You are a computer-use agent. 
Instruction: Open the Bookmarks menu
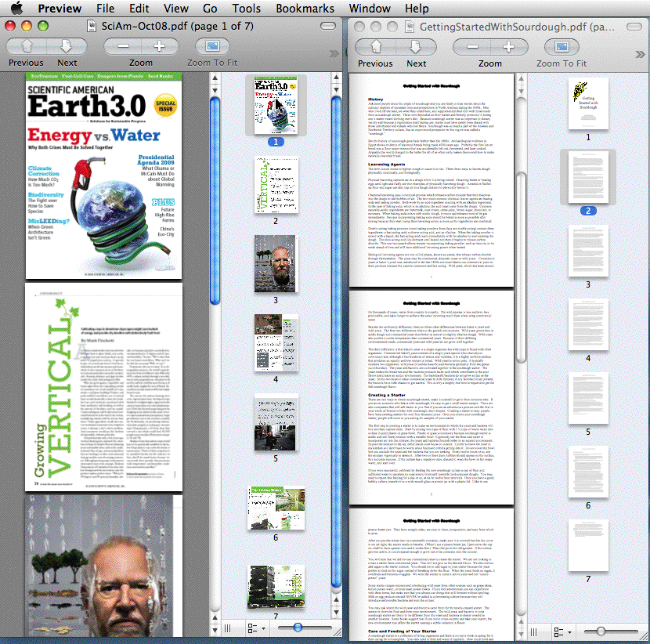coord(305,9)
